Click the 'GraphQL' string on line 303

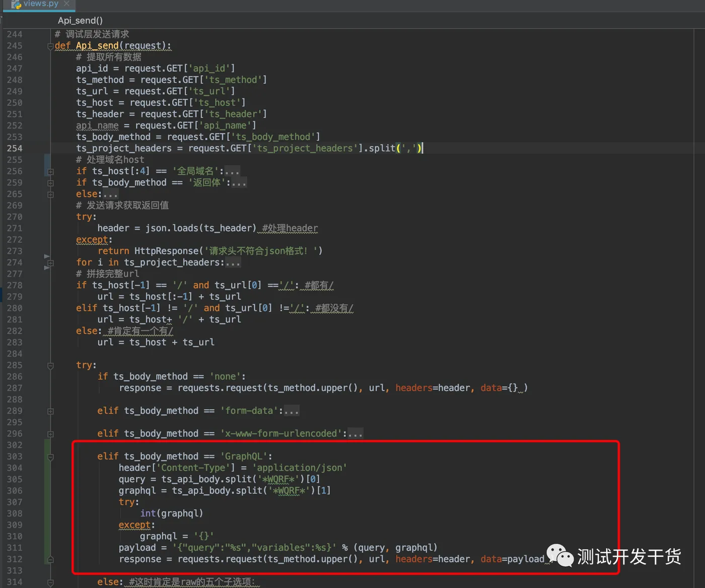click(244, 456)
